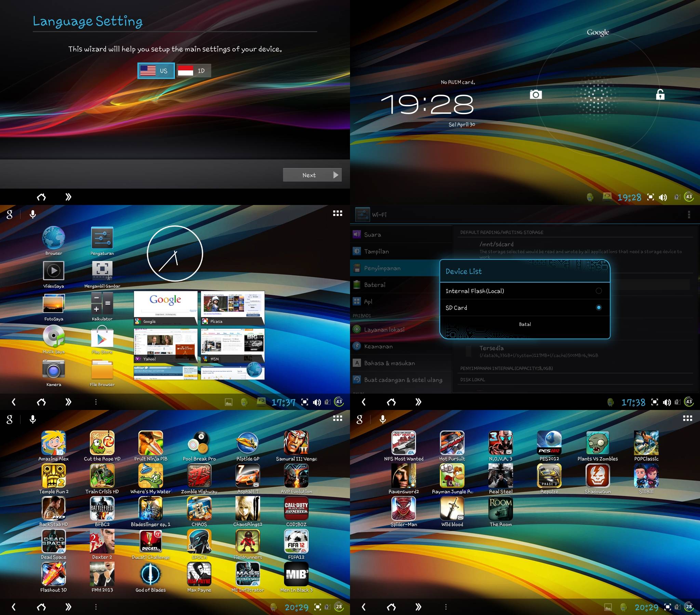The image size is (700, 615).
Task: Tap recent apps button on the God of Blades screen
Action: 68,607
